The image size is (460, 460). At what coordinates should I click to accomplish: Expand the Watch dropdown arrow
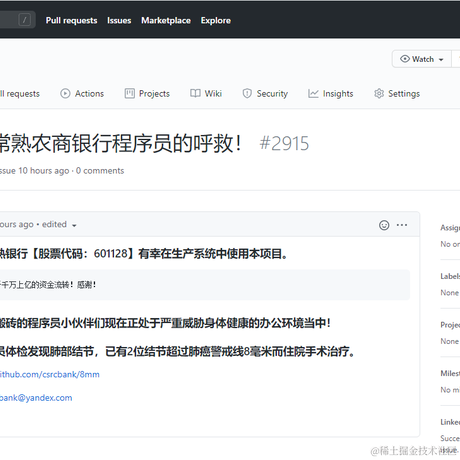click(x=441, y=60)
